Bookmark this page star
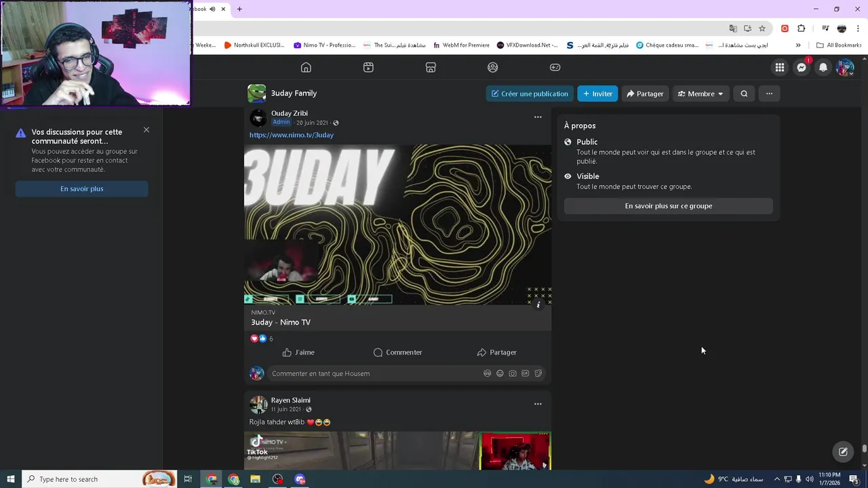 pos(762,28)
